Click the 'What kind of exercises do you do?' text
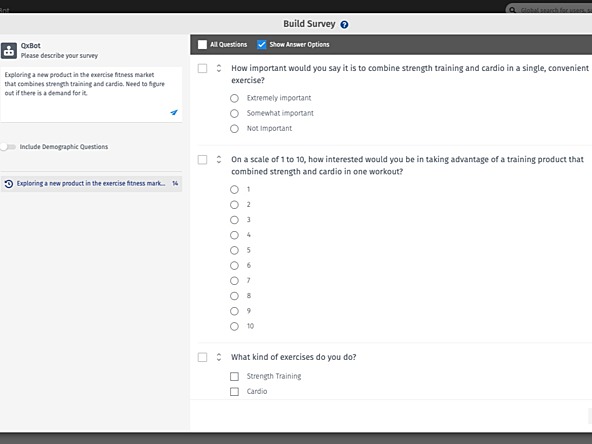The width and height of the screenshot is (592, 444). click(294, 357)
